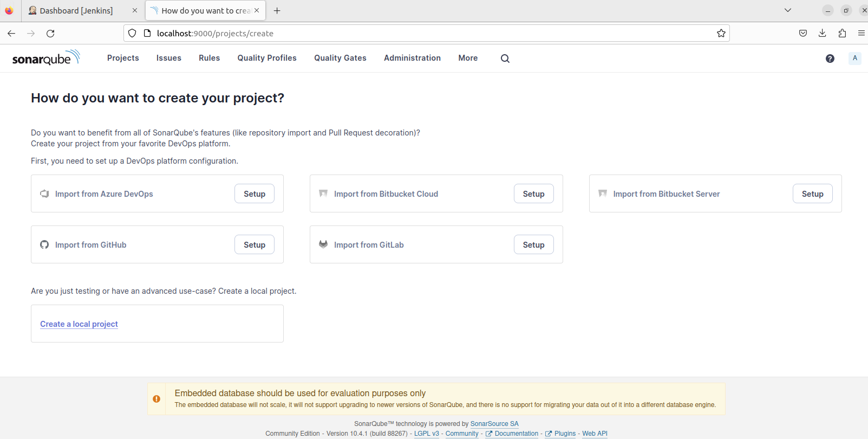868x439 pixels.
Task: Click the Import from Bitbucket Server label
Action: click(667, 193)
